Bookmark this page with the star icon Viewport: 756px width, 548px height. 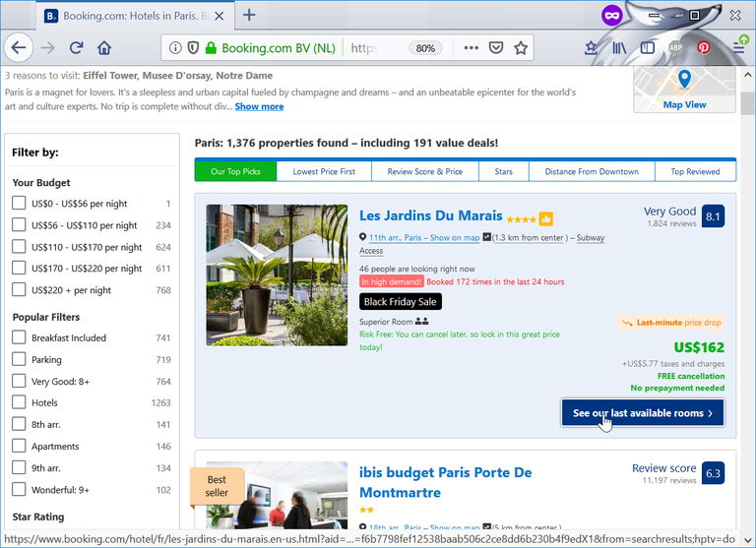(x=521, y=47)
